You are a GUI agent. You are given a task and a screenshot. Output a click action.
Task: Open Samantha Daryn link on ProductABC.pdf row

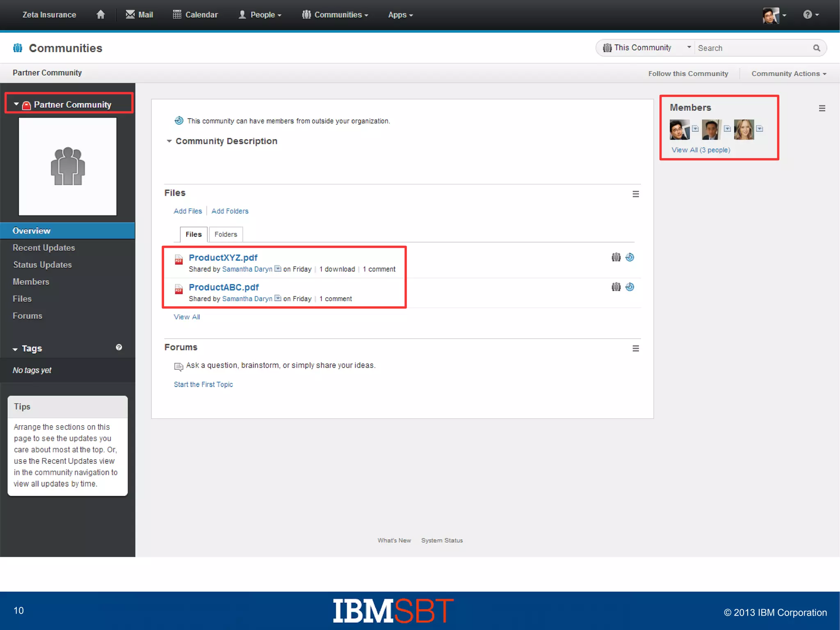pos(247,299)
